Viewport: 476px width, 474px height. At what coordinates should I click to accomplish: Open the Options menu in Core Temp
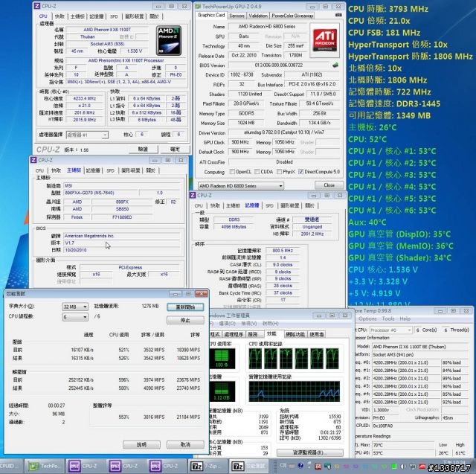tap(367, 318)
